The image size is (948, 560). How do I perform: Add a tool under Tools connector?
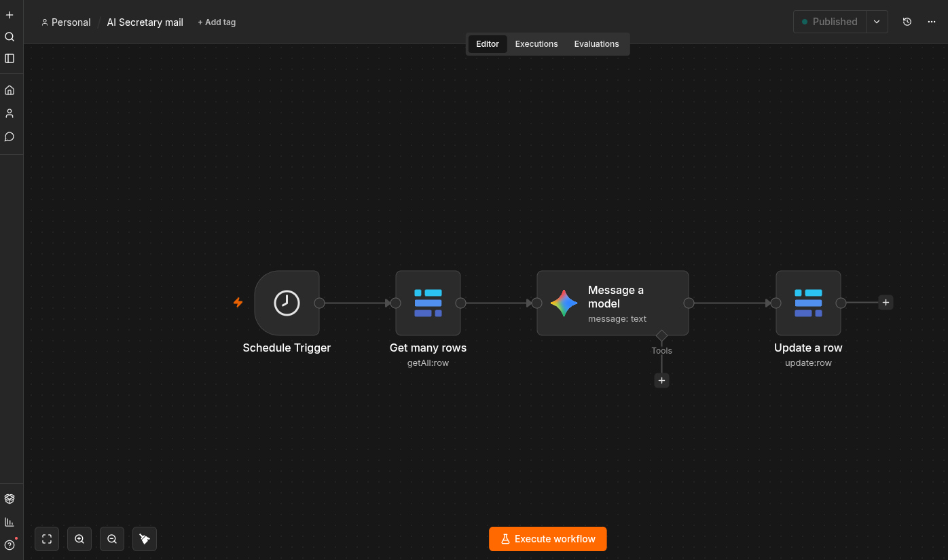point(661,381)
